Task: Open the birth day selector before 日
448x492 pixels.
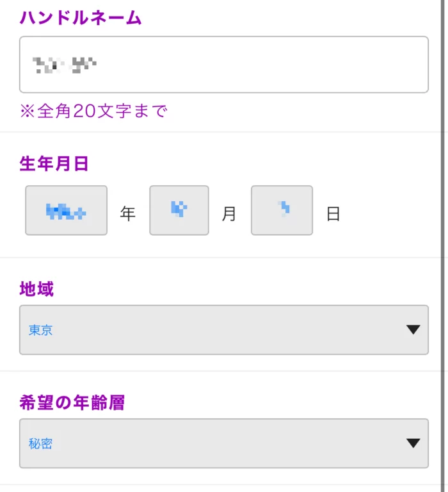Action: 282,210
